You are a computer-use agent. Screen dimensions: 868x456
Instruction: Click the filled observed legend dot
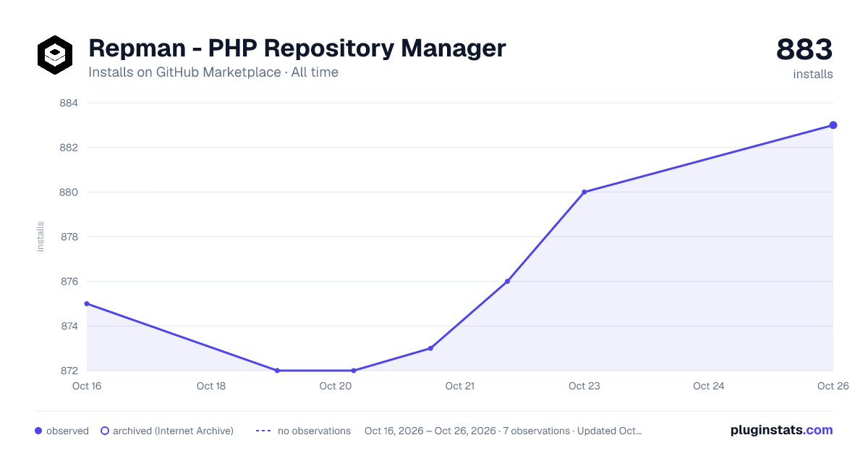(38, 431)
